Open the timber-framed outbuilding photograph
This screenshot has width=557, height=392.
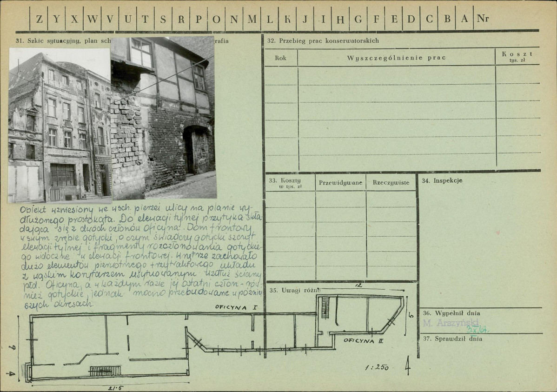tap(163, 117)
